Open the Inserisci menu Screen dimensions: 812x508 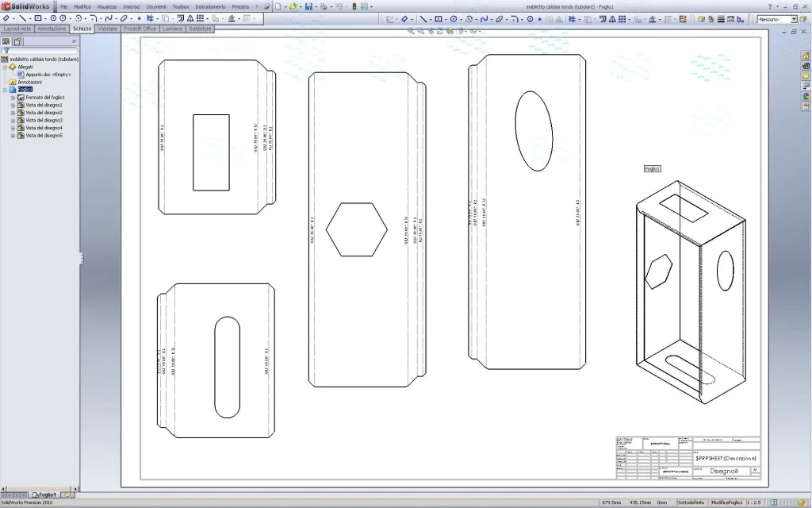131,6
